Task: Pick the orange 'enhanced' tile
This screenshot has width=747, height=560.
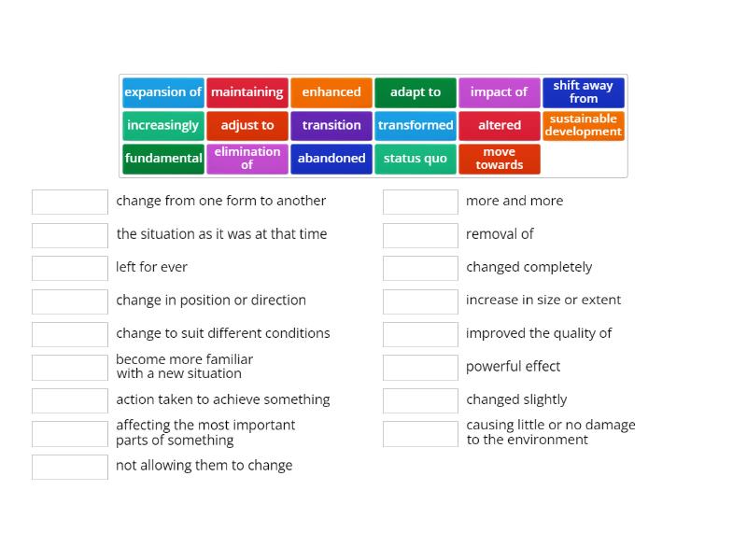Action: click(331, 92)
